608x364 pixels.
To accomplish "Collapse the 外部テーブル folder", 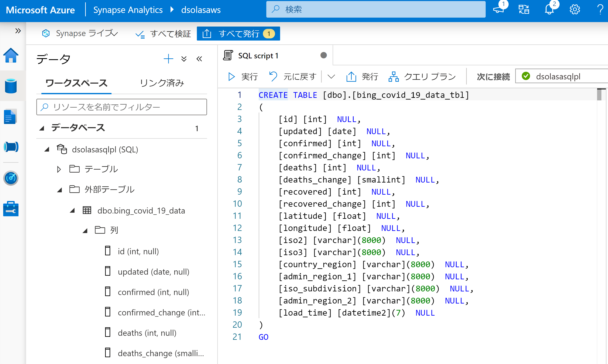I will pyautogui.click(x=59, y=190).
